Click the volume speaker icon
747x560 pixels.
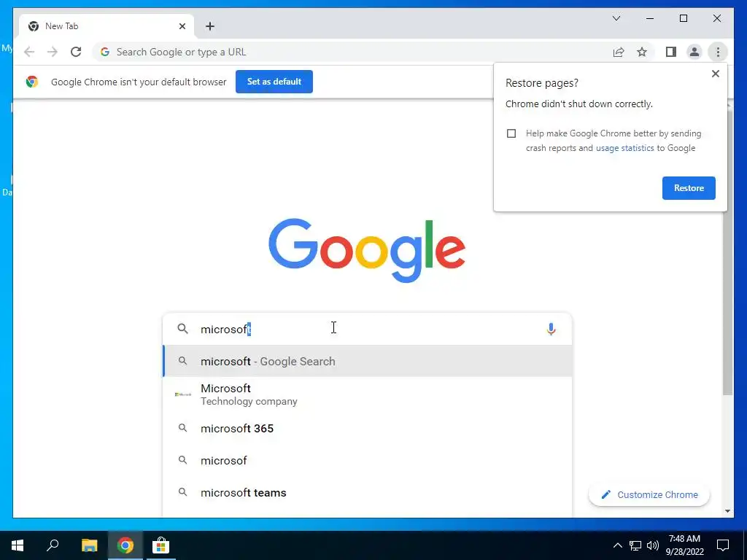click(653, 545)
